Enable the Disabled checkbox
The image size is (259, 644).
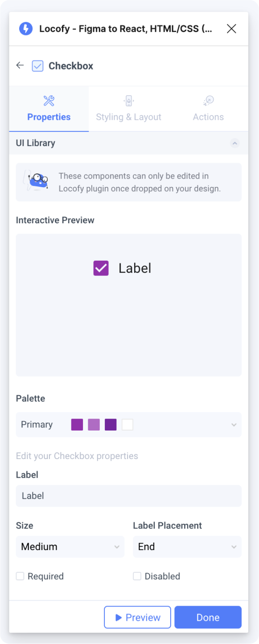coord(137,576)
